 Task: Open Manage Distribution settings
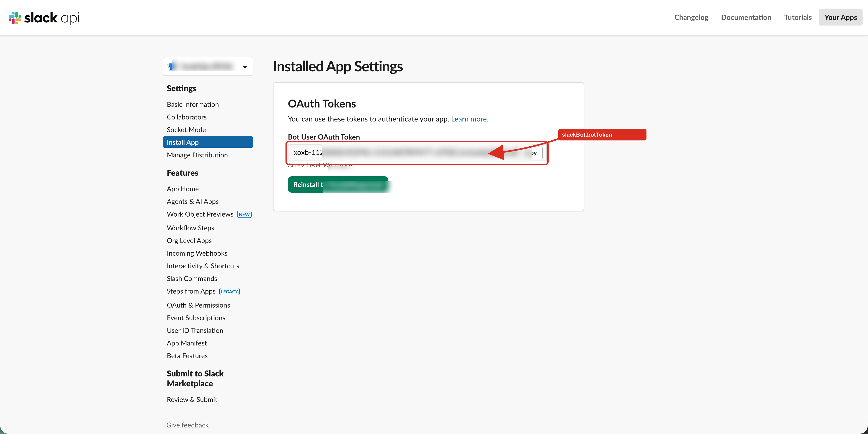(x=197, y=155)
